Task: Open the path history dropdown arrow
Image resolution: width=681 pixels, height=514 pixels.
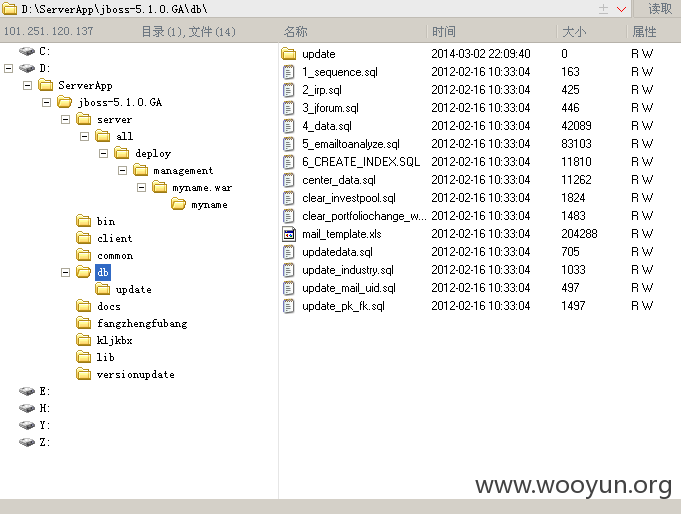Action: pyautogui.click(x=621, y=9)
